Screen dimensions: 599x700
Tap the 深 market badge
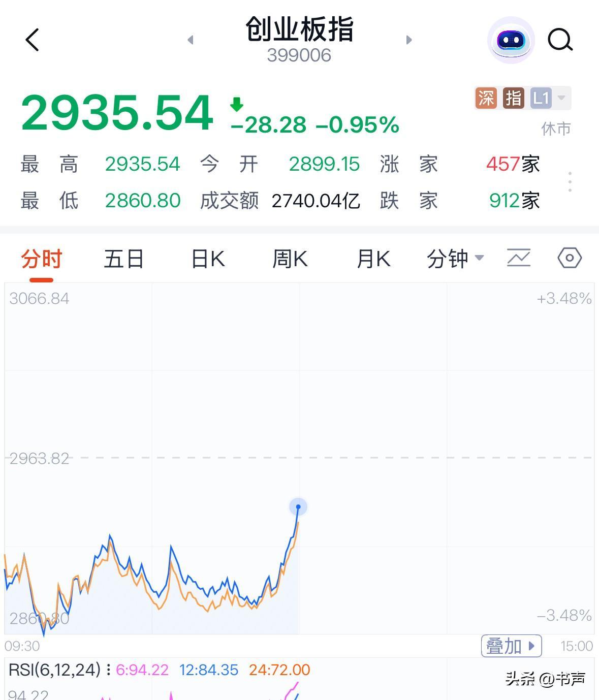(486, 98)
